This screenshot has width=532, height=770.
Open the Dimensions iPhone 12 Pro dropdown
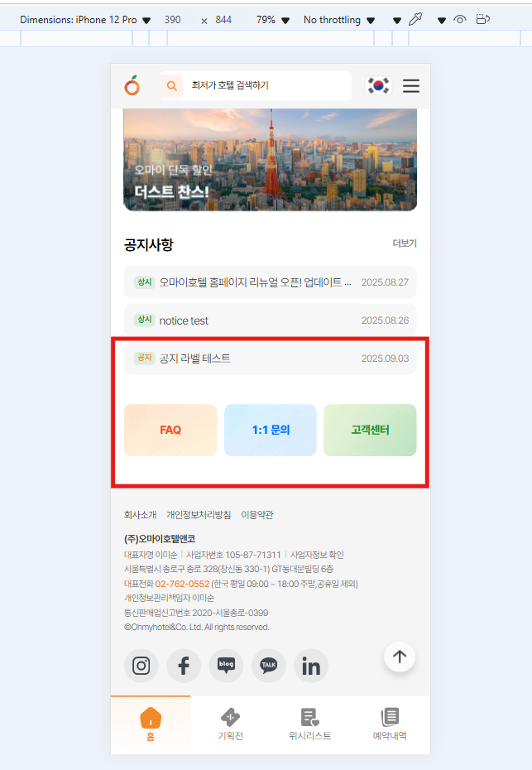(x=85, y=20)
